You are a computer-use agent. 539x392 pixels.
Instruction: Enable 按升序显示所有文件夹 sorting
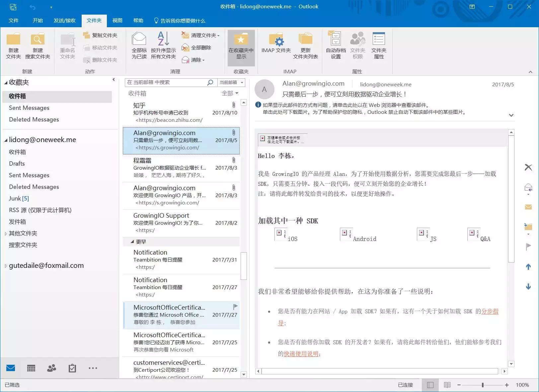click(x=163, y=45)
